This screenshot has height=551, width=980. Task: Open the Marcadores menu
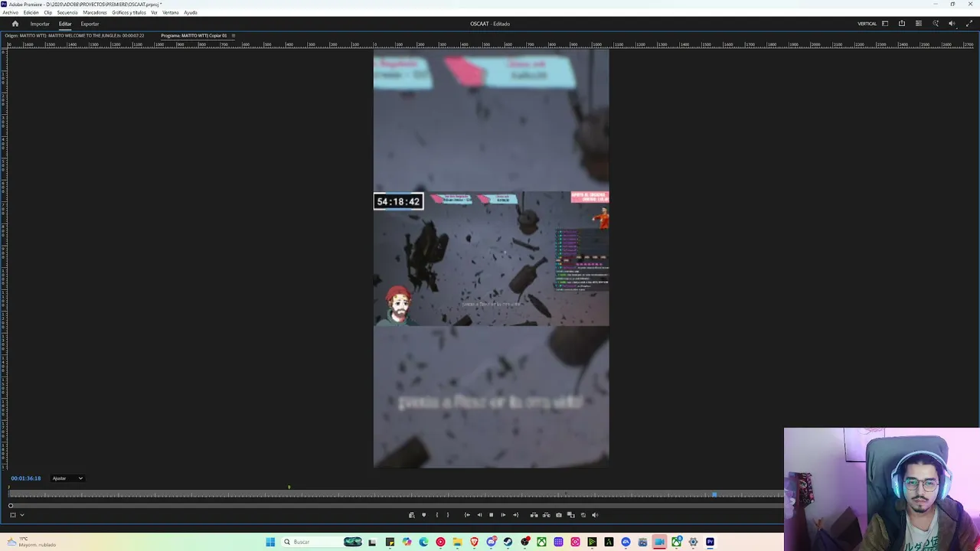click(x=95, y=13)
